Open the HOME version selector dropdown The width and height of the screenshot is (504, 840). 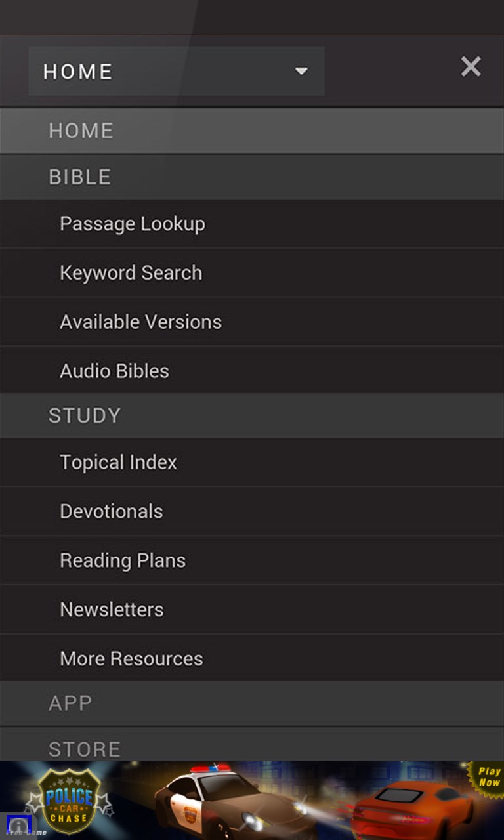(177, 71)
